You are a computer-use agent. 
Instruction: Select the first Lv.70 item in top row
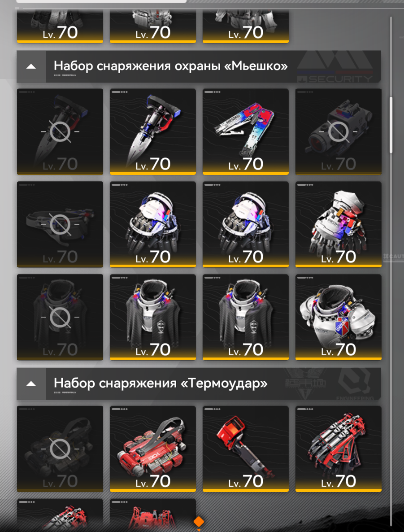(60, 26)
